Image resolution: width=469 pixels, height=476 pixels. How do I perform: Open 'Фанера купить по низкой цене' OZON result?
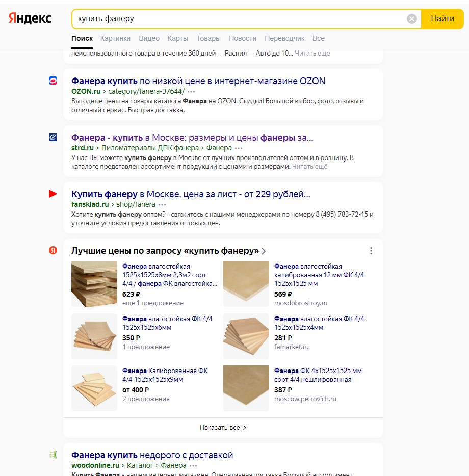[x=198, y=81]
